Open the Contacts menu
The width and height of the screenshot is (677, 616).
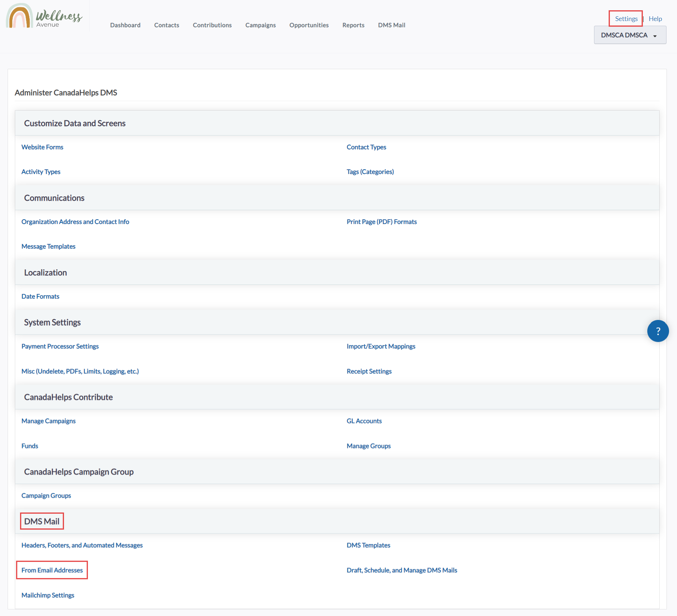click(167, 25)
